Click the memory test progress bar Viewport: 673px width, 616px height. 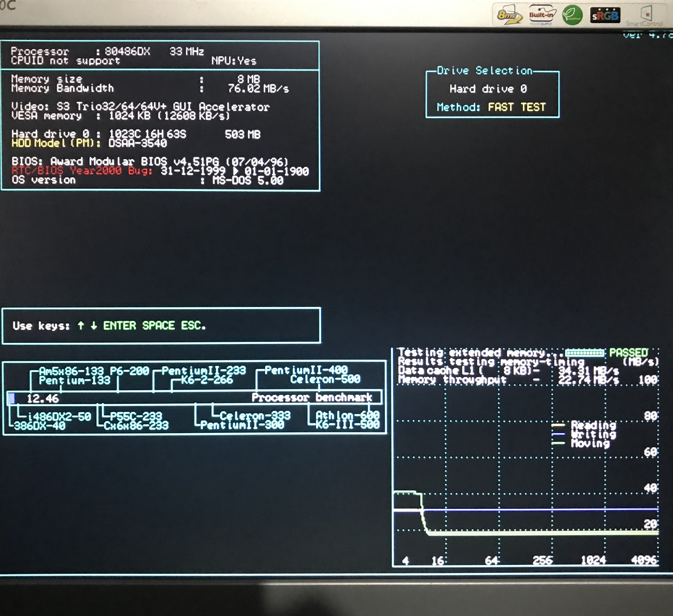[x=584, y=353]
